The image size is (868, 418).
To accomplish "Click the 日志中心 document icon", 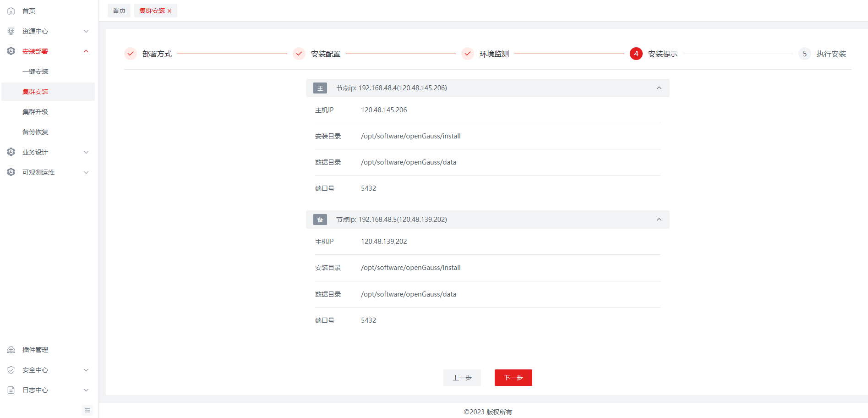I will click(x=11, y=390).
